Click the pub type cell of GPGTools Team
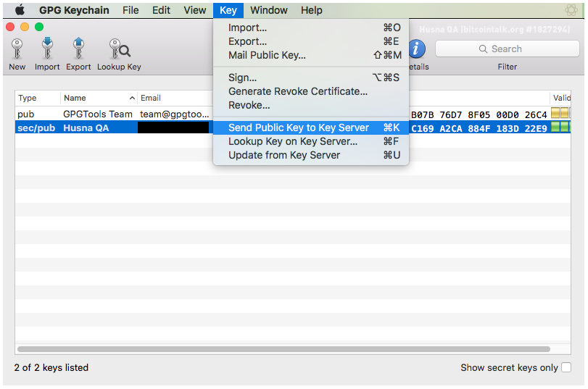The image size is (588, 389). pyautogui.click(x=26, y=114)
